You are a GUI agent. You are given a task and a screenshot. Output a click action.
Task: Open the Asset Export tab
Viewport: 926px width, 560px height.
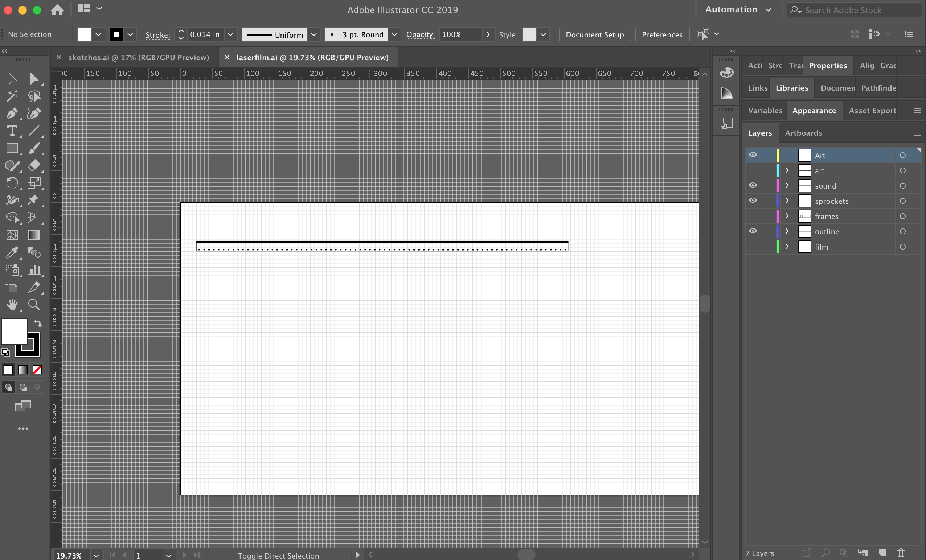[x=872, y=110]
